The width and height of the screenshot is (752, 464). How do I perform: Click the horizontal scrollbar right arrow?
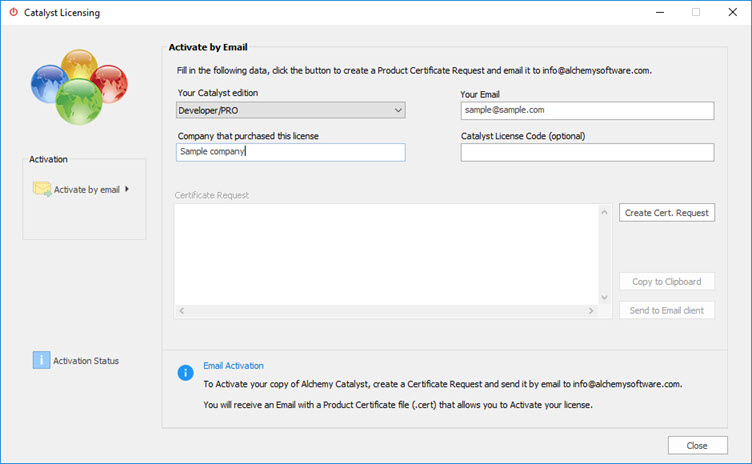[591, 312]
